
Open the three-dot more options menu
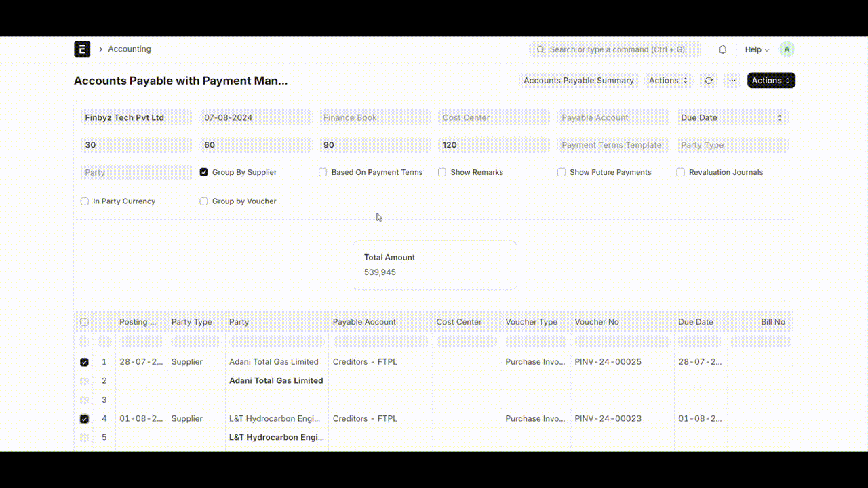732,80
